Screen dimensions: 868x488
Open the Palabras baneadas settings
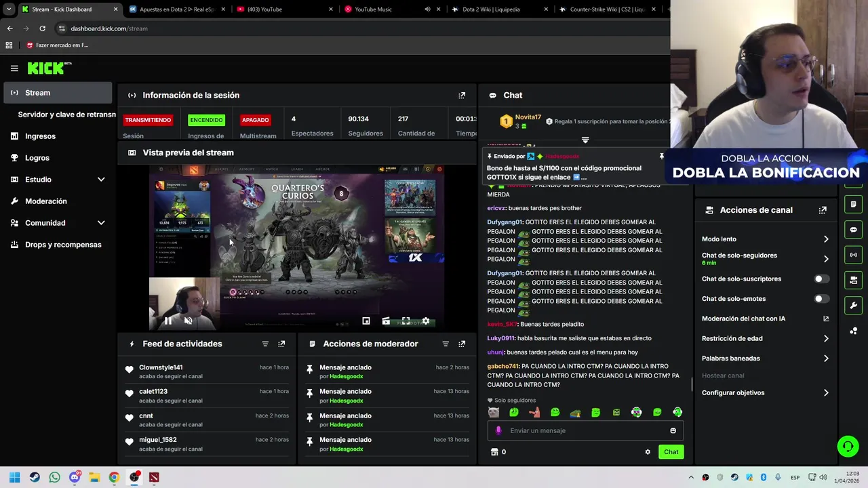pos(766,359)
